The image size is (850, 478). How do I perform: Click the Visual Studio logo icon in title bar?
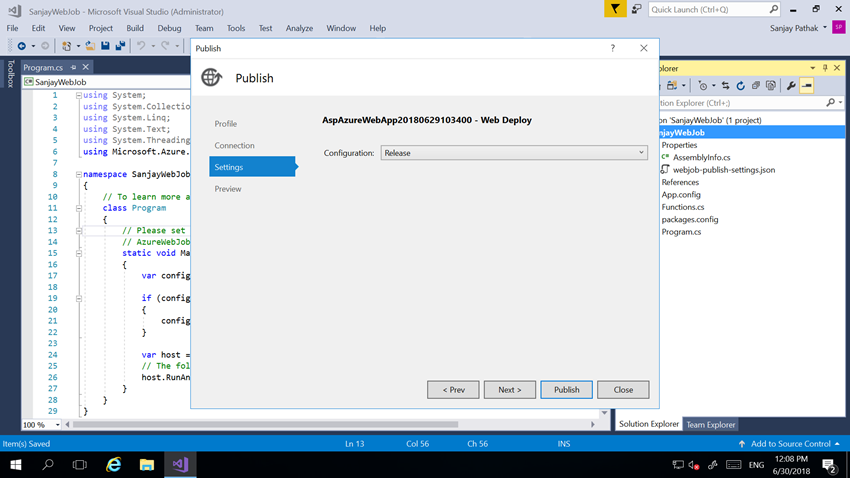pos(15,10)
